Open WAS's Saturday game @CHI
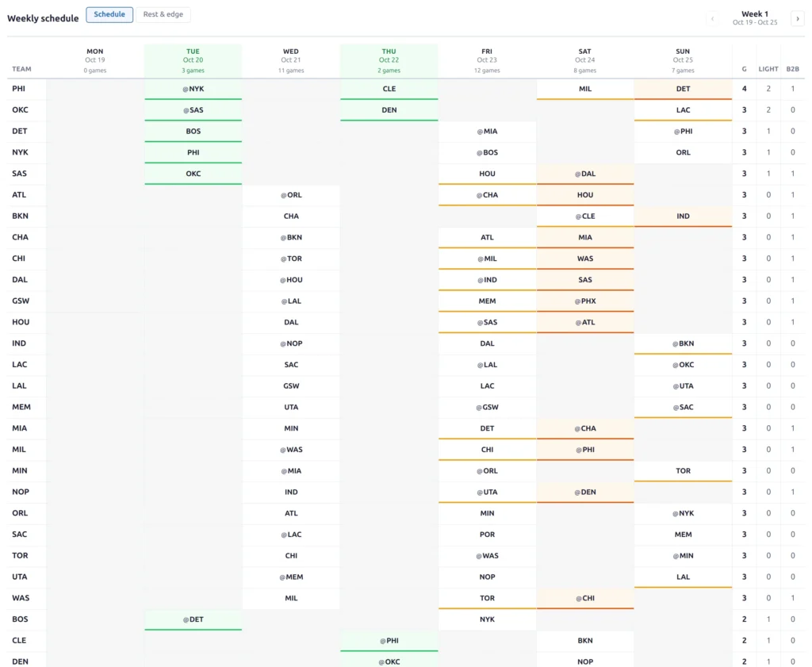Viewport: 812px width, 667px height. 585,599
